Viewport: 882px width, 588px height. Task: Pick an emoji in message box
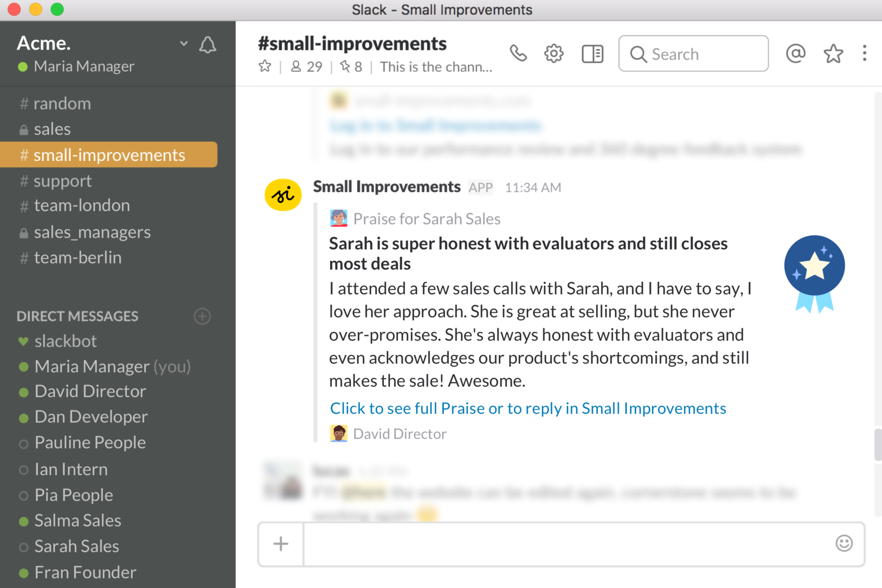click(x=844, y=543)
